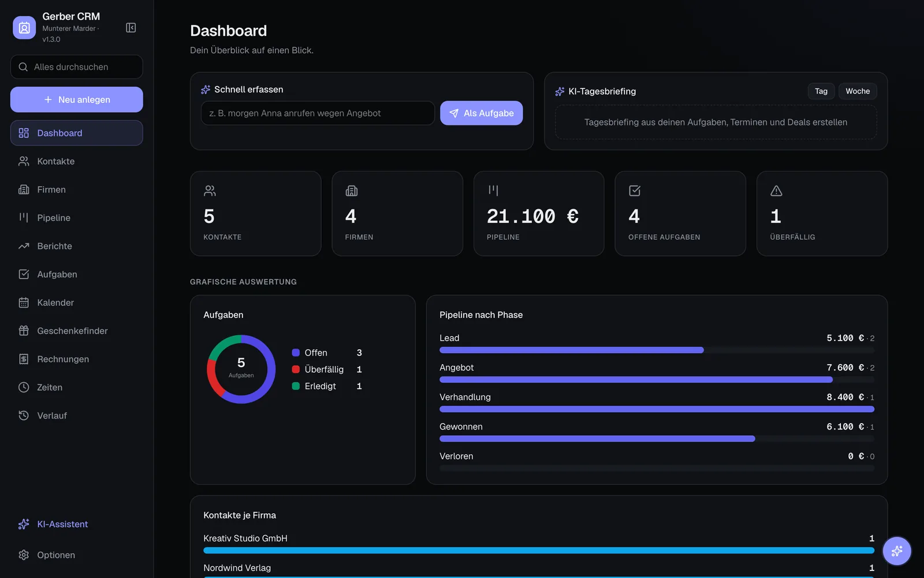Click the Kontakte people icon in sidebar
The height and width of the screenshot is (578, 924).
click(24, 161)
